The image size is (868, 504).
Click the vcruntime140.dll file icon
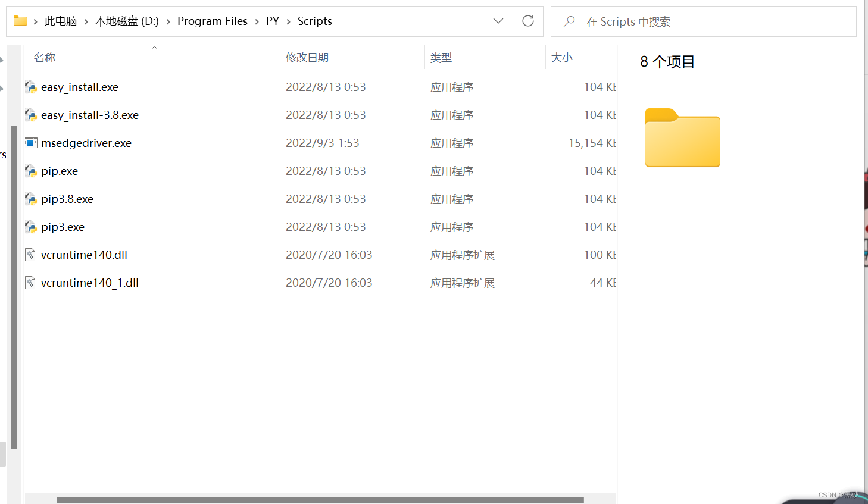(30, 255)
